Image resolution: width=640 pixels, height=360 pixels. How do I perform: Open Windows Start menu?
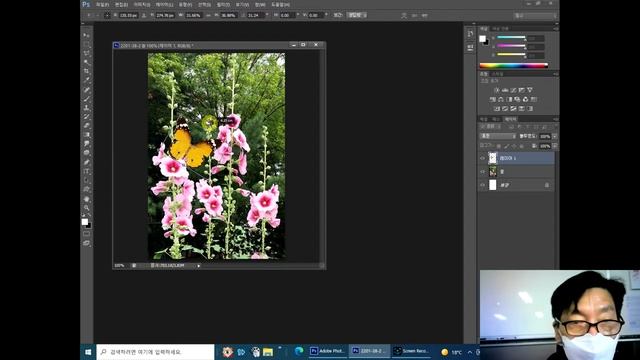[88, 352]
